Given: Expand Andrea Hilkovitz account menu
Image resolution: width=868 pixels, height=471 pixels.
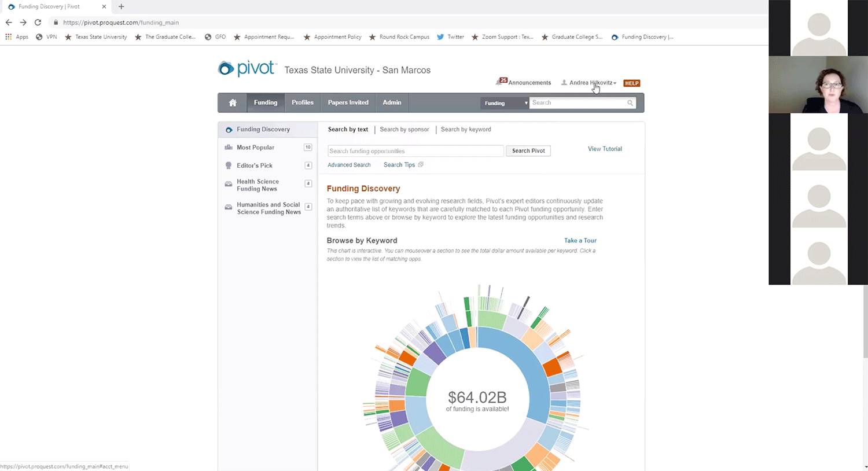Looking at the screenshot, I should pyautogui.click(x=589, y=83).
